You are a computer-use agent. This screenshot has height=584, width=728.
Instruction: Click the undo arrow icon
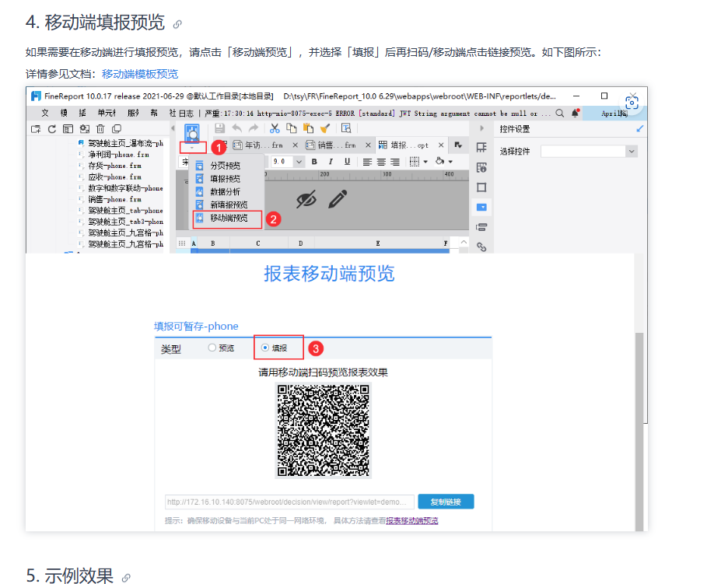pyautogui.click(x=236, y=128)
